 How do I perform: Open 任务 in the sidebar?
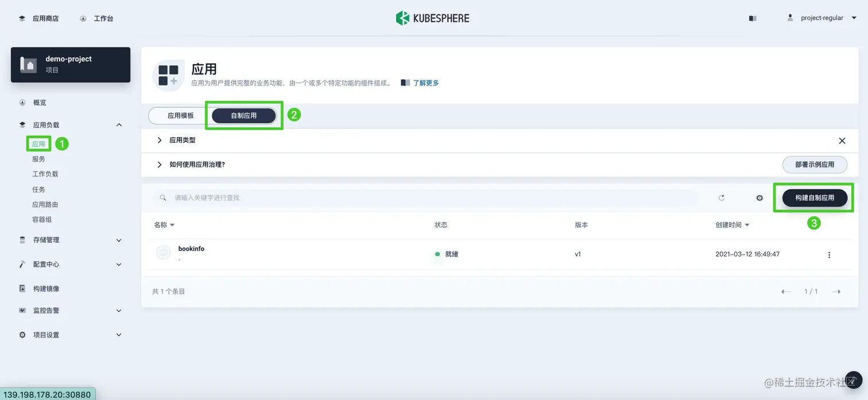click(38, 189)
